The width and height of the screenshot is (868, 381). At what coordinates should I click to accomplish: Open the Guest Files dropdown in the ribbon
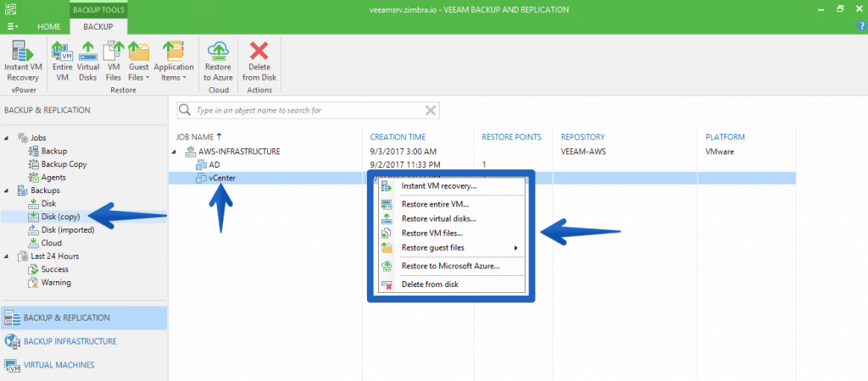pyautogui.click(x=139, y=61)
